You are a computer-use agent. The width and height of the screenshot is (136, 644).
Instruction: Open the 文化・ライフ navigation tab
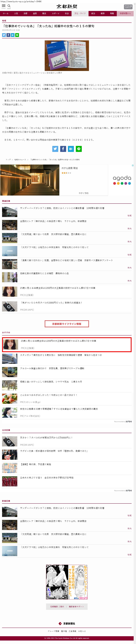[x=80, y=13]
